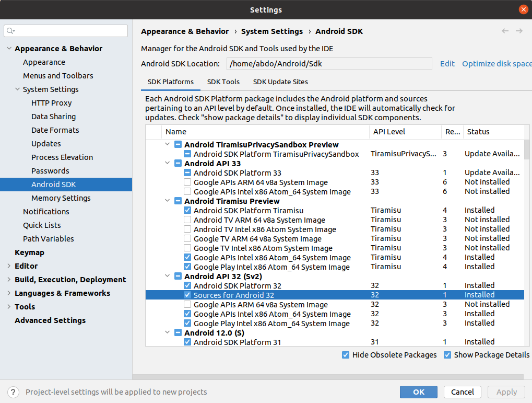Select Menus and Toolbars page
The width and height of the screenshot is (532, 403).
tap(58, 76)
